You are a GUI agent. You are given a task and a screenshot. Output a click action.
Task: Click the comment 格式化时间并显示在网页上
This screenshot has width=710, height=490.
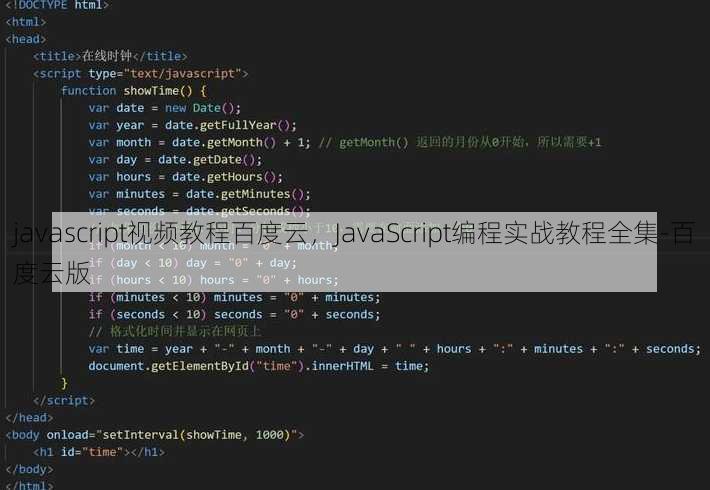175,331
